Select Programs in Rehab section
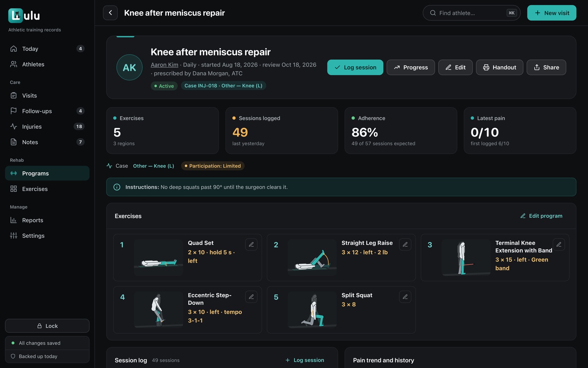This screenshot has width=588, height=368. tap(47, 173)
